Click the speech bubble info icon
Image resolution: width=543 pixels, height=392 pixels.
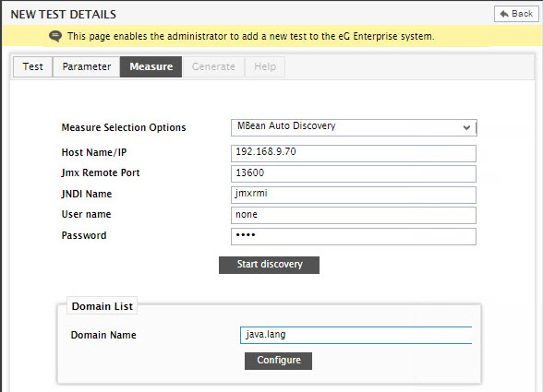coord(55,36)
